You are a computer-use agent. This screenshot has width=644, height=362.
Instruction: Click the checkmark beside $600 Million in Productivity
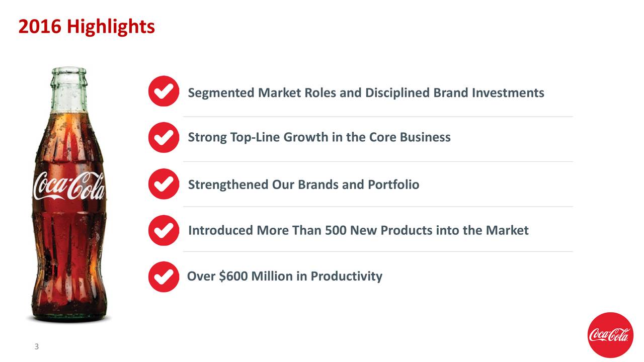[x=164, y=277]
